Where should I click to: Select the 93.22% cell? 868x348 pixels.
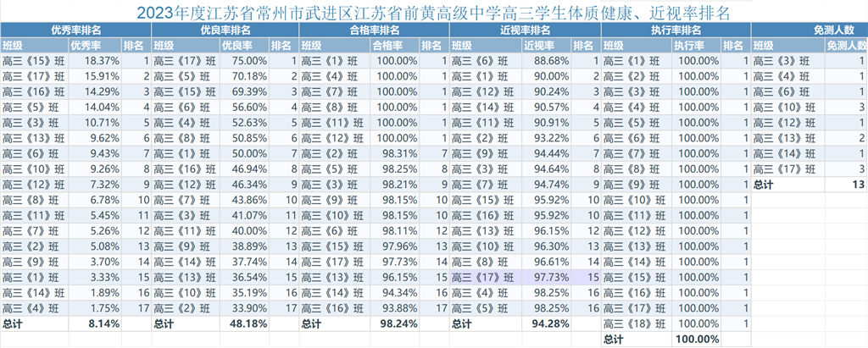(547, 138)
